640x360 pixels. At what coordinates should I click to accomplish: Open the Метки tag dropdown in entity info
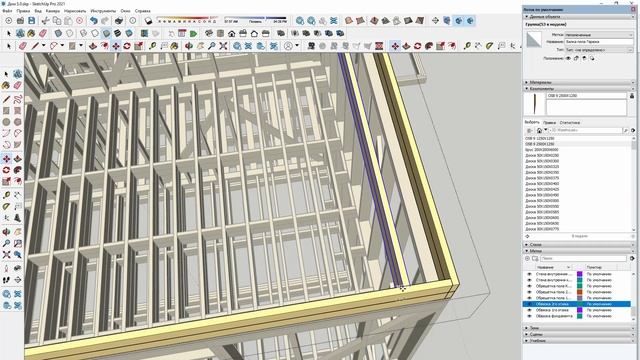click(x=599, y=35)
